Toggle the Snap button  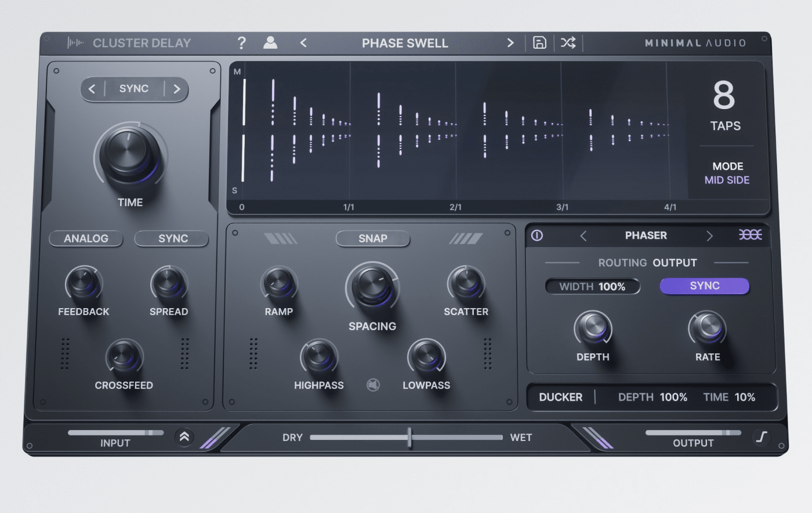pyautogui.click(x=372, y=239)
